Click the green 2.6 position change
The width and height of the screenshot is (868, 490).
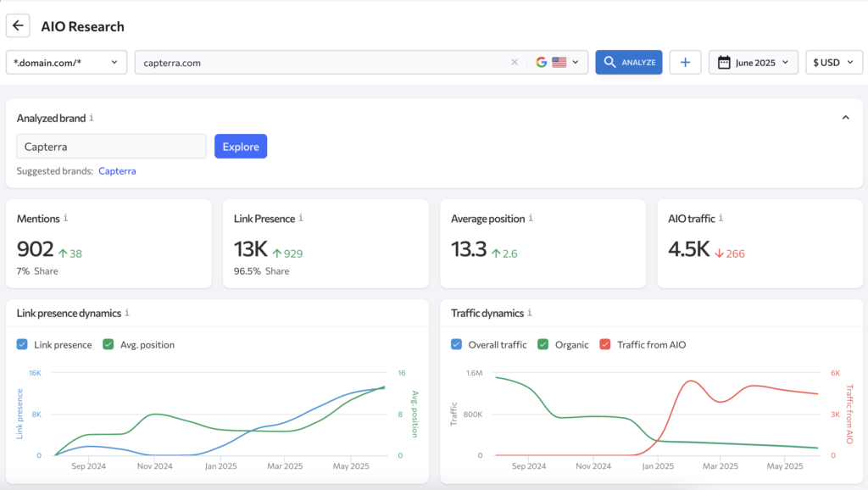point(504,253)
